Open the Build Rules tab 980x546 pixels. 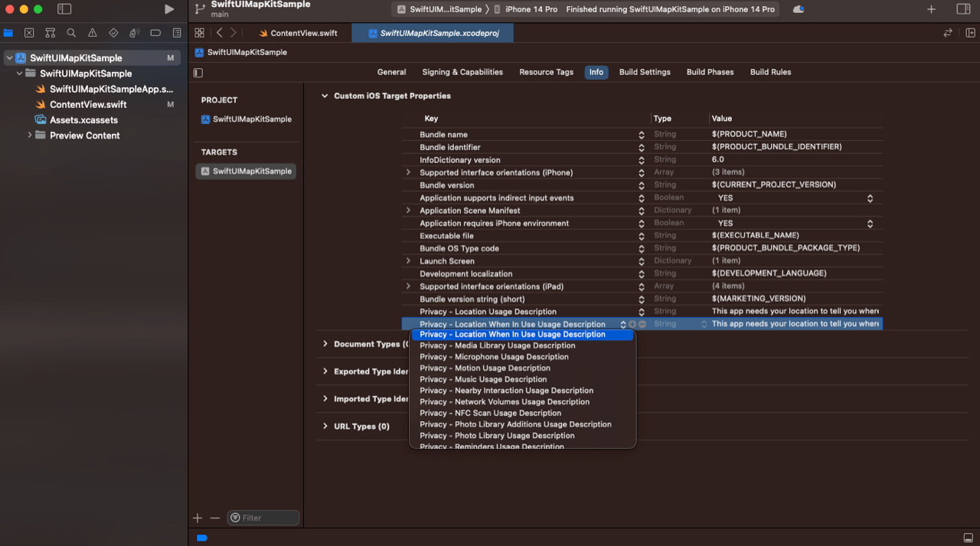(x=770, y=72)
